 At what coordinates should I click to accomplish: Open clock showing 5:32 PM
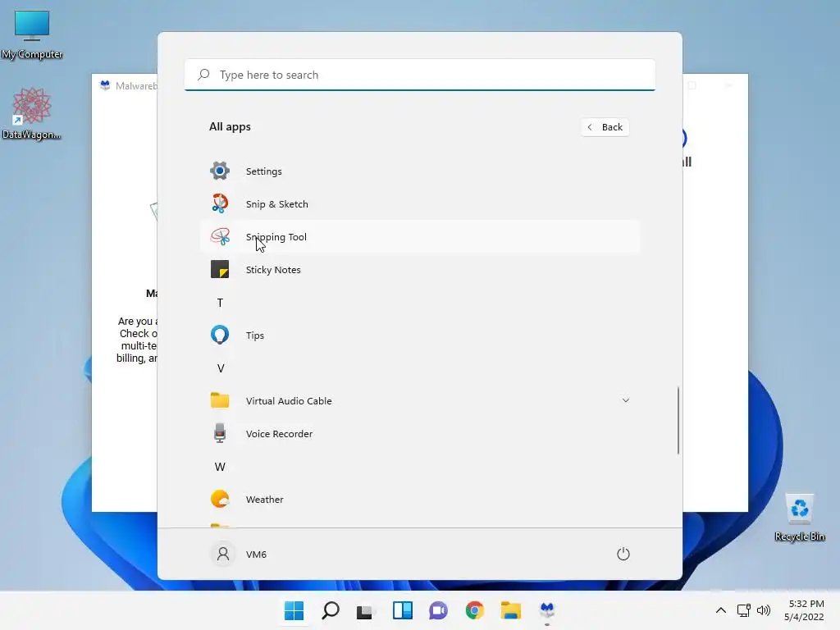click(x=804, y=610)
